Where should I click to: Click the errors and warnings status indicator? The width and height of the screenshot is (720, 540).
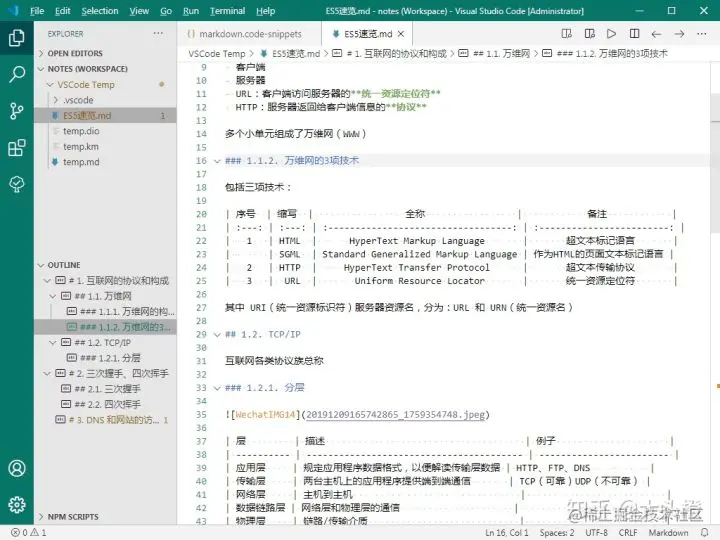click(28, 533)
